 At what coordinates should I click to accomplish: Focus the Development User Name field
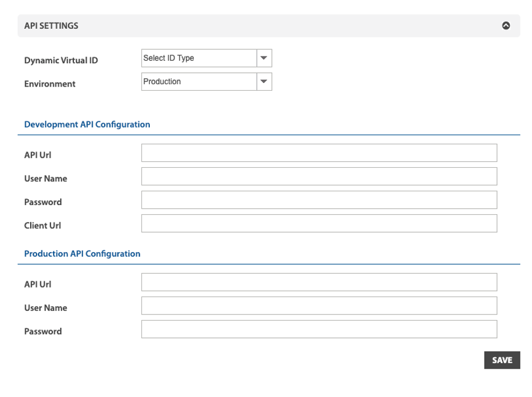click(x=320, y=176)
